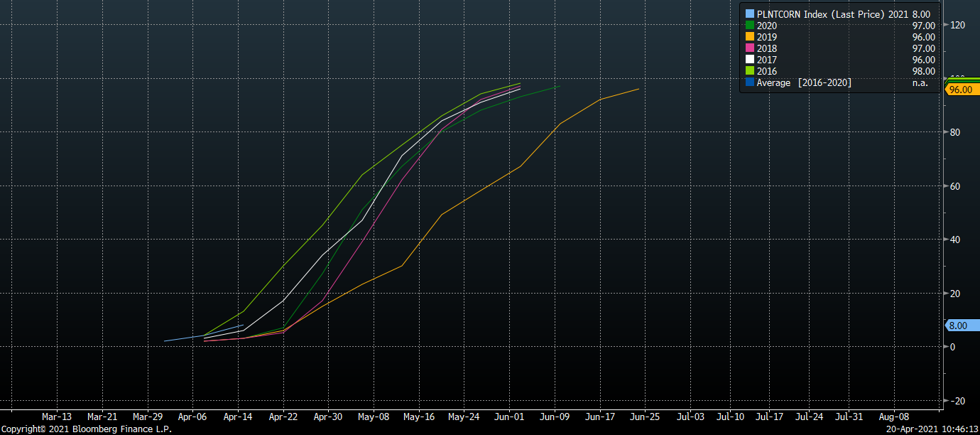Image resolution: width=980 pixels, height=435 pixels.
Task: Click the 20-Apr-2021 10:46:13 timestamp
Action: [x=932, y=429]
